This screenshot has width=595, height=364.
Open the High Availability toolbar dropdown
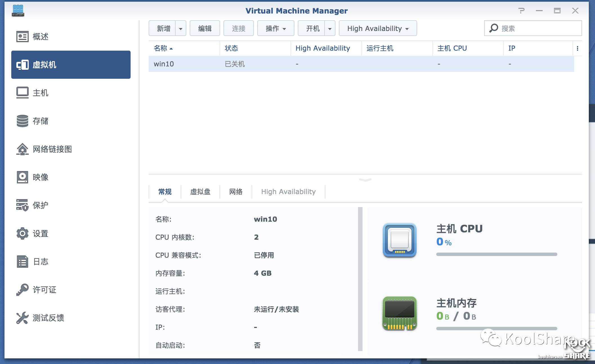coord(378,28)
